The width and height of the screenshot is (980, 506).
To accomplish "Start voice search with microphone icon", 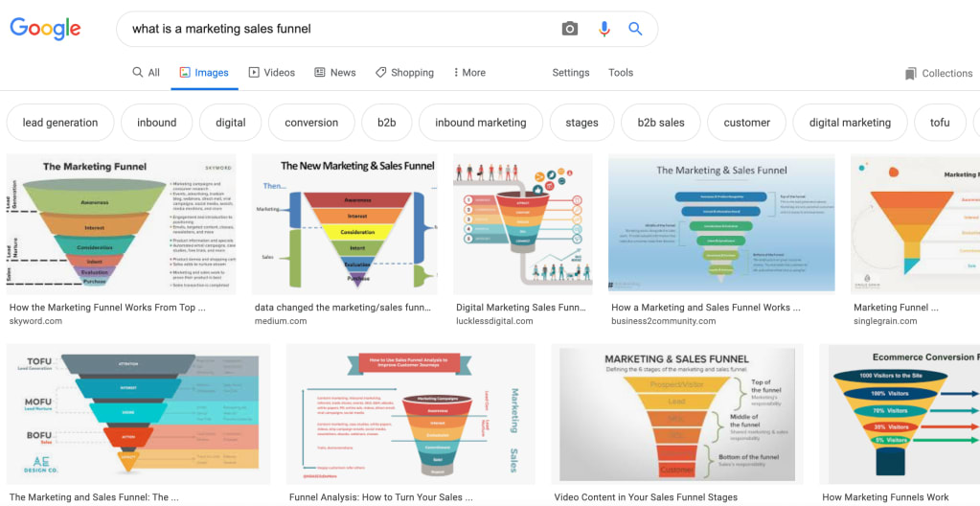I will click(604, 29).
